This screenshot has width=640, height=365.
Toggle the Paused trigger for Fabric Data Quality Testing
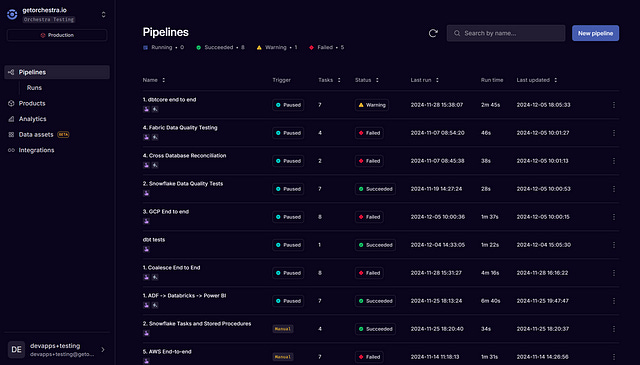tap(288, 133)
